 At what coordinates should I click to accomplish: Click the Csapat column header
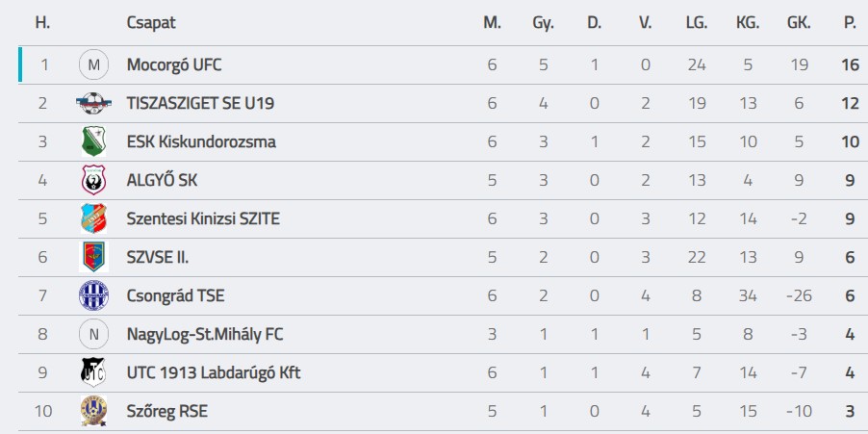coord(151,23)
